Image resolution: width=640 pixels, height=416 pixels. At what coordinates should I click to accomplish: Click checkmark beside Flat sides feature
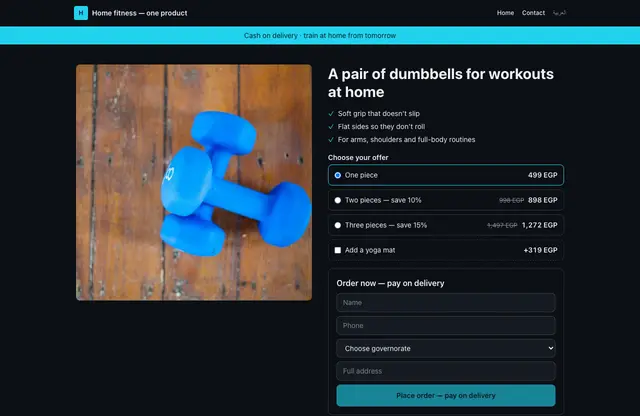point(331,127)
